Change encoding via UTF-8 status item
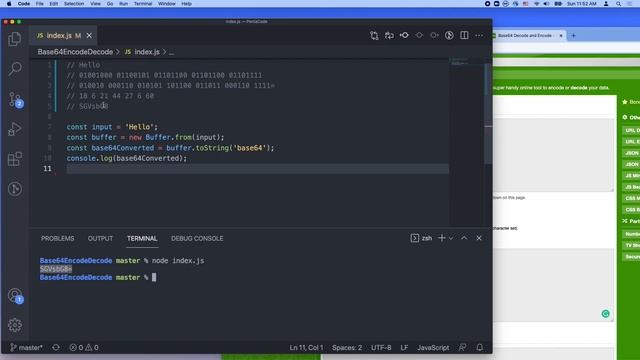 [x=381, y=347]
